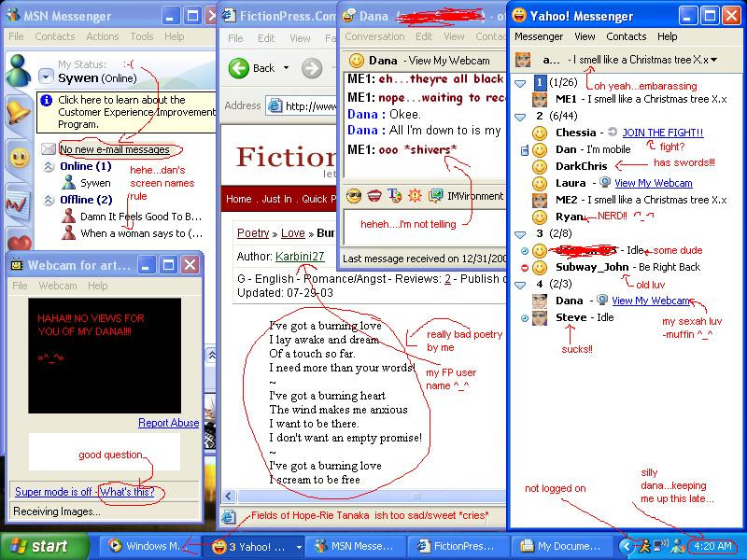Click the envelope e-mail icon in MSN Messenger
747x560 pixels.
pyautogui.click(x=49, y=149)
